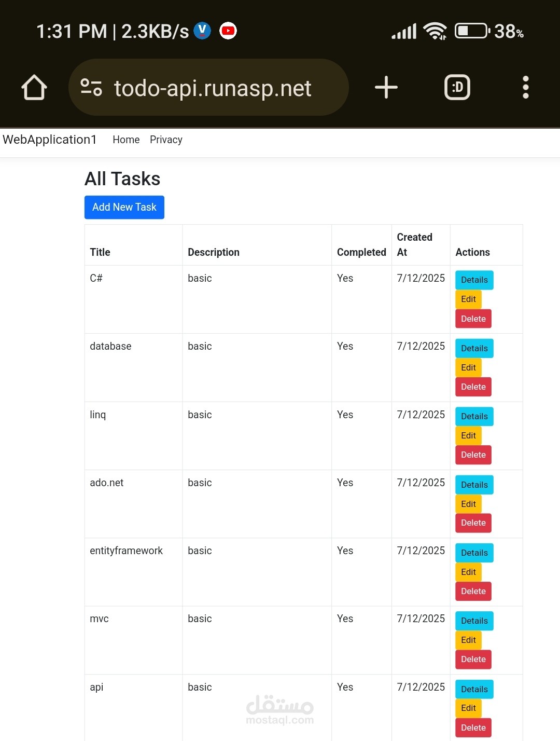The width and height of the screenshot is (560, 741).
Task: Tap the battery icon in status bar
Action: pyautogui.click(x=472, y=31)
